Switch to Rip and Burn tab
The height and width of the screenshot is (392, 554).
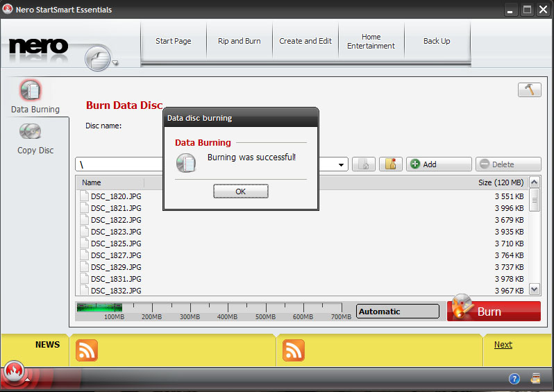(x=240, y=41)
